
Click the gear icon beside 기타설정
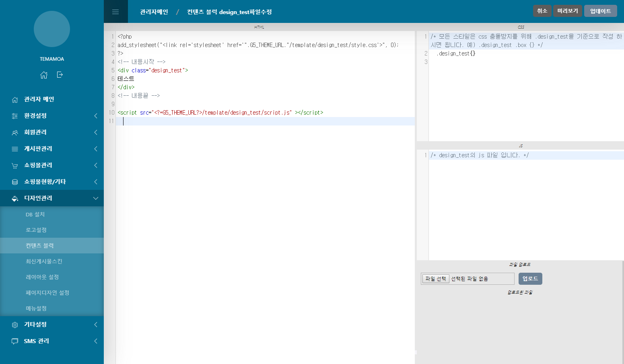[x=15, y=325]
